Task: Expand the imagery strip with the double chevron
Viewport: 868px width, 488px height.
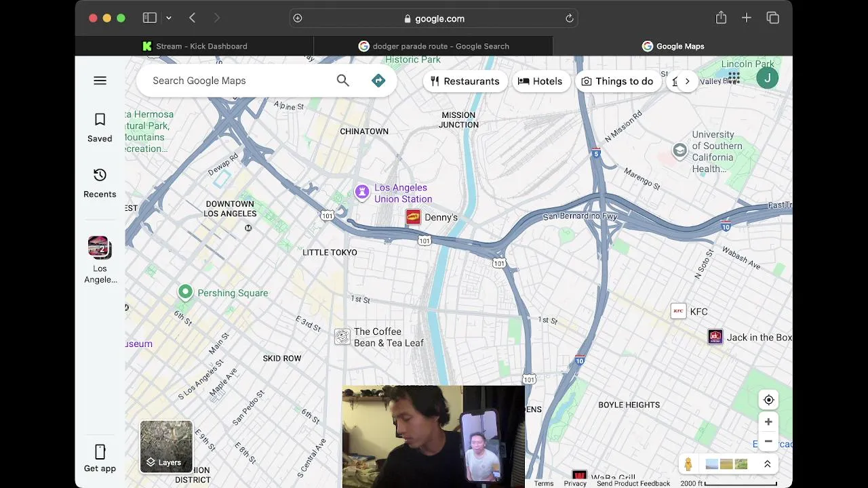Action: pyautogui.click(x=767, y=464)
